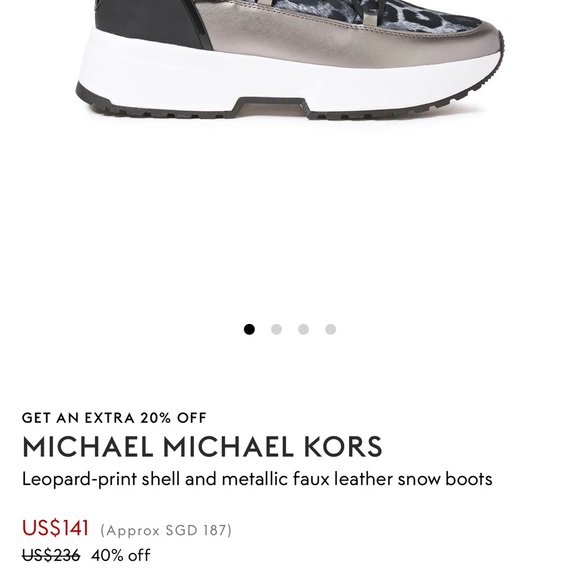580x580 pixels.
Task: Go to the second image dot
Action: point(276,329)
